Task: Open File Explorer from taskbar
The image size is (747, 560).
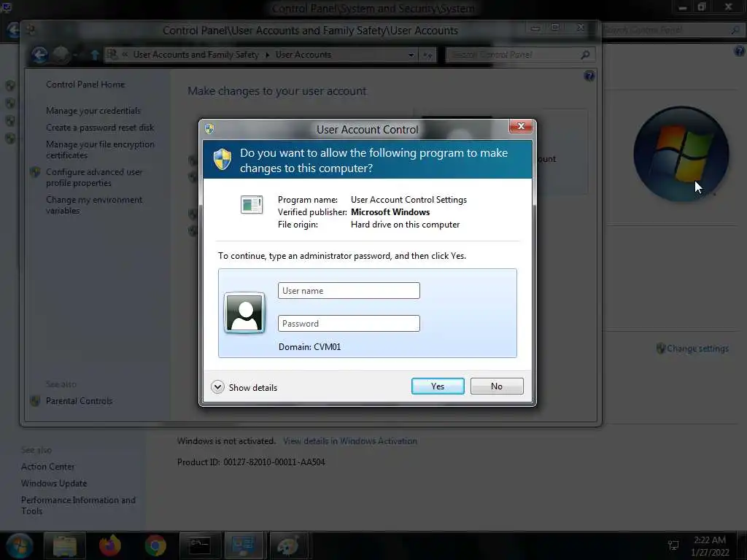Action: coord(65,545)
